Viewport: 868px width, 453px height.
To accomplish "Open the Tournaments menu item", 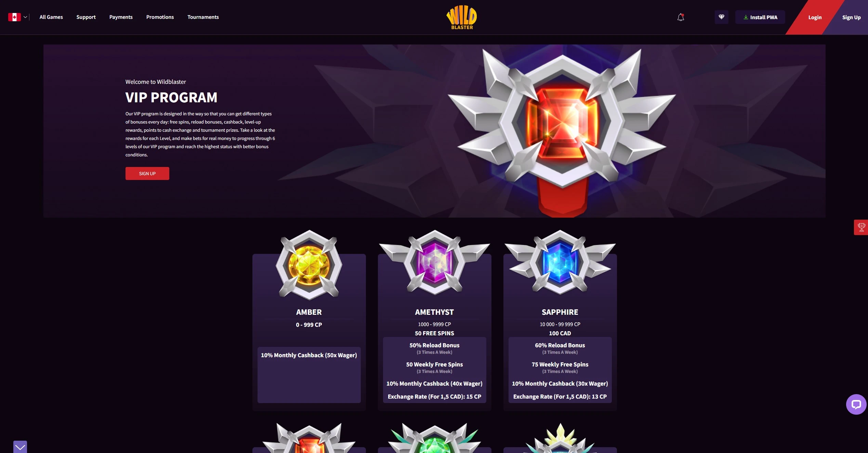I will (203, 17).
